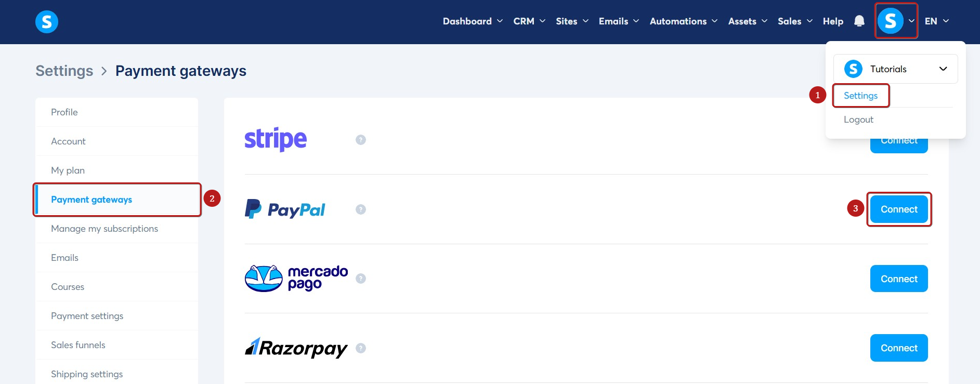Select Payment gateways in the sidebar
Image resolution: width=980 pixels, height=384 pixels.
(117, 200)
